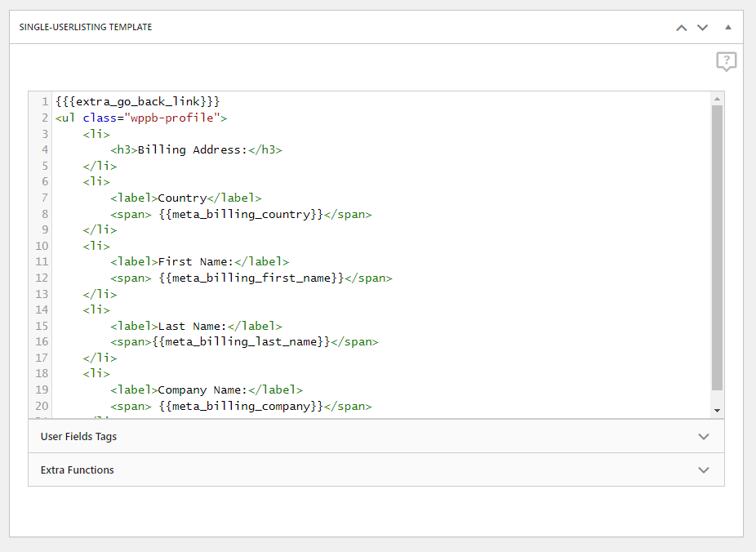Click the editor's vertical scrollbar thumb

717,247
